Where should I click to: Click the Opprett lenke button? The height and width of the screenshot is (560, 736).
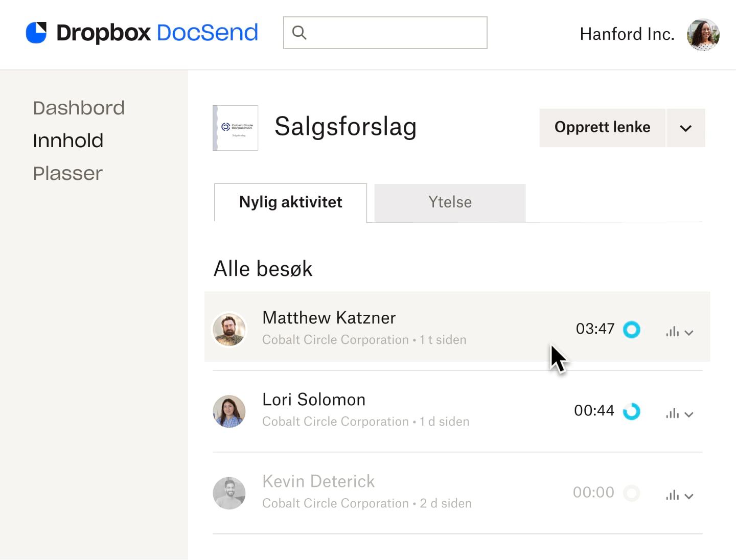(602, 128)
